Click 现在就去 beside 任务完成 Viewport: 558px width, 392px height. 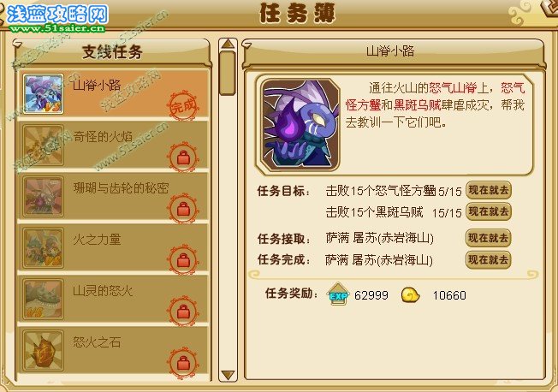pos(488,259)
